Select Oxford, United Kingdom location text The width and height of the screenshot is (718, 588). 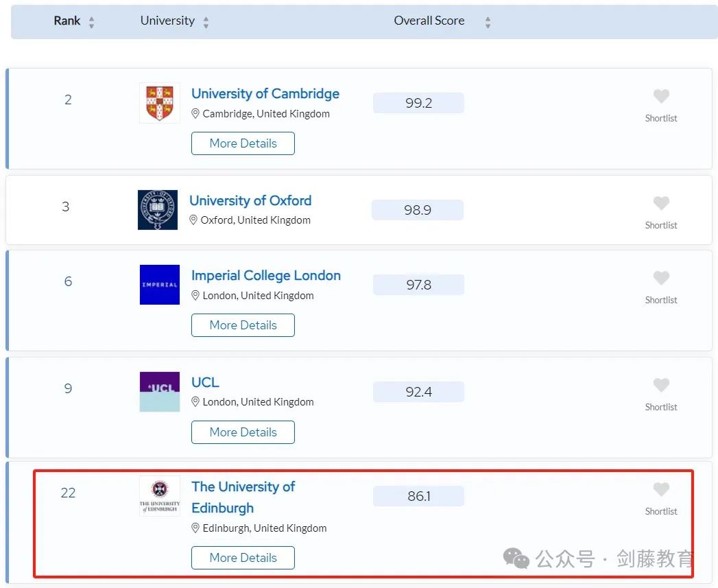(256, 220)
